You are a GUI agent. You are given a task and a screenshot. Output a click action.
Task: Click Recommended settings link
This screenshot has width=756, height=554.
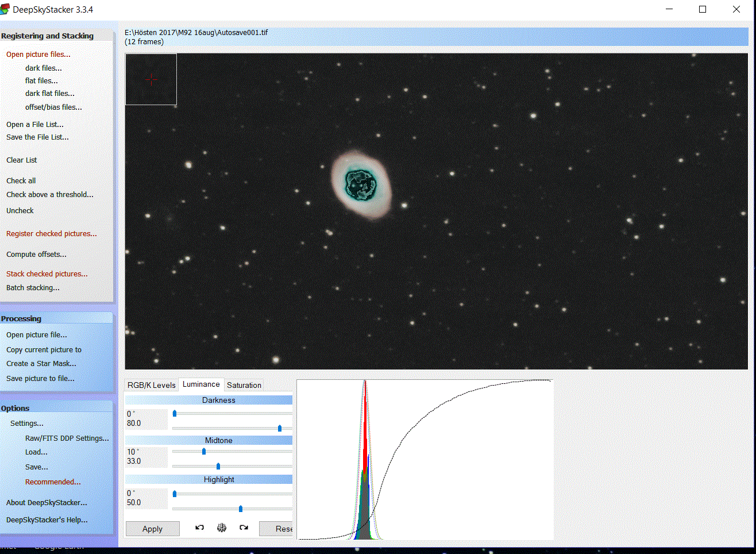coord(53,482)
